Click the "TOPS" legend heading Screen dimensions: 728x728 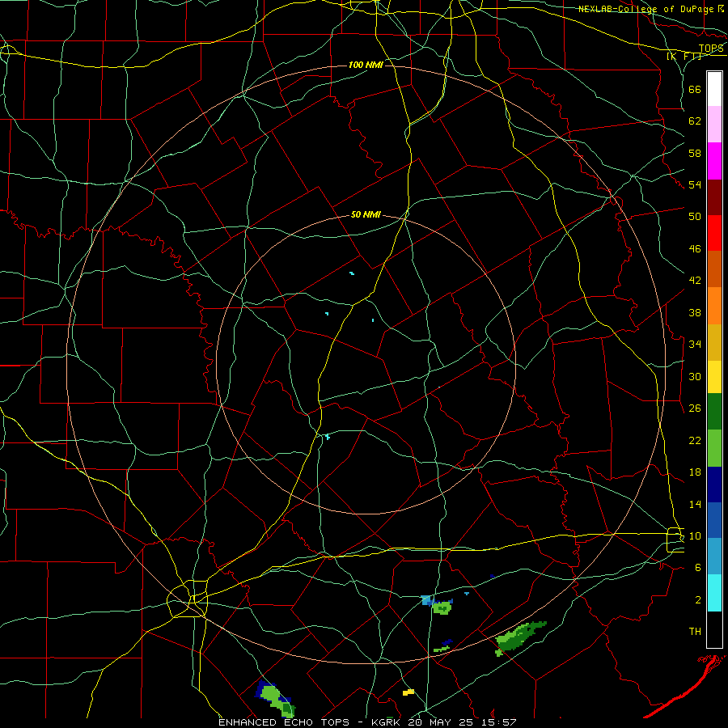(x=711, y=49)
